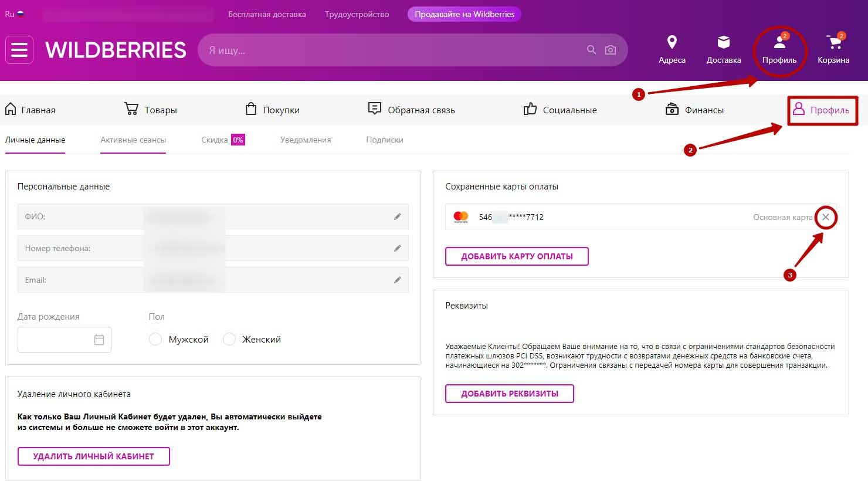Click Добавить карту оплаты button
868x481 pixels.
point(517,256)
